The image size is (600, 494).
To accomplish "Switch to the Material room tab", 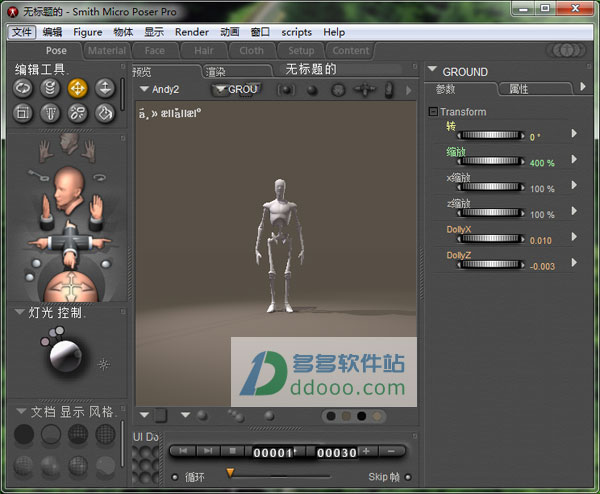I will coord(107,51).
